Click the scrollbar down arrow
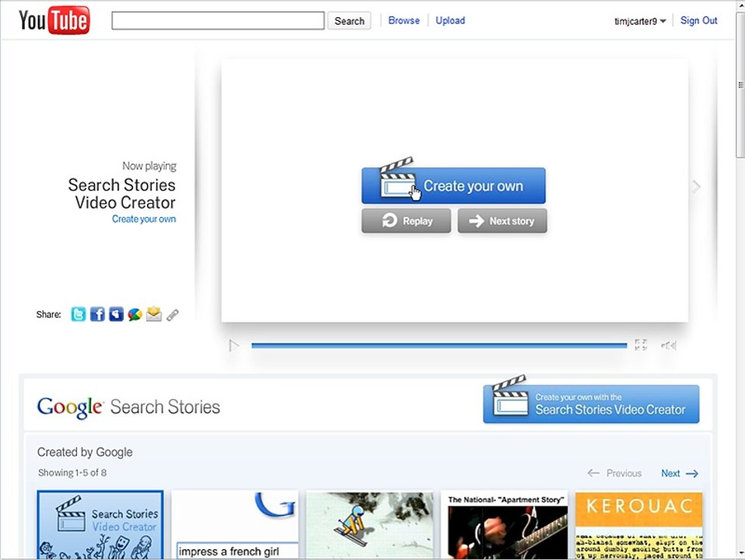The image size is (745, 560). [x=740, y=554]
